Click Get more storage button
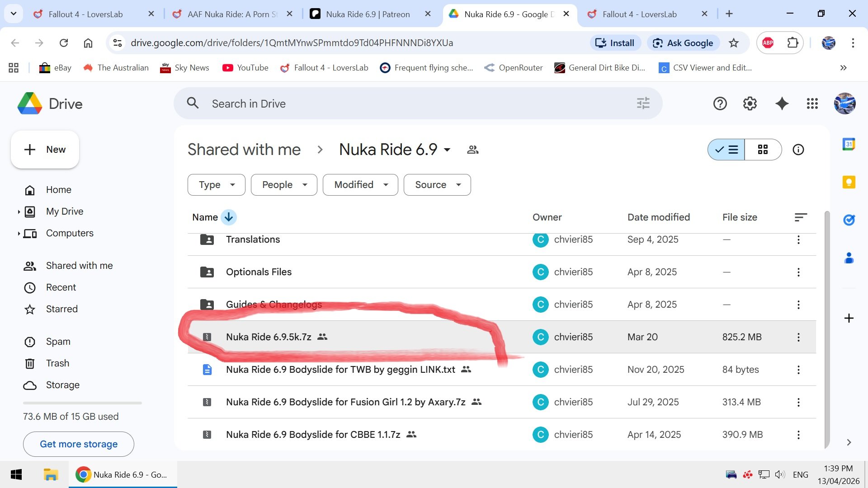The width and height of the screenshot is (868, 488). pyautogui.click(x=79, y=444)
